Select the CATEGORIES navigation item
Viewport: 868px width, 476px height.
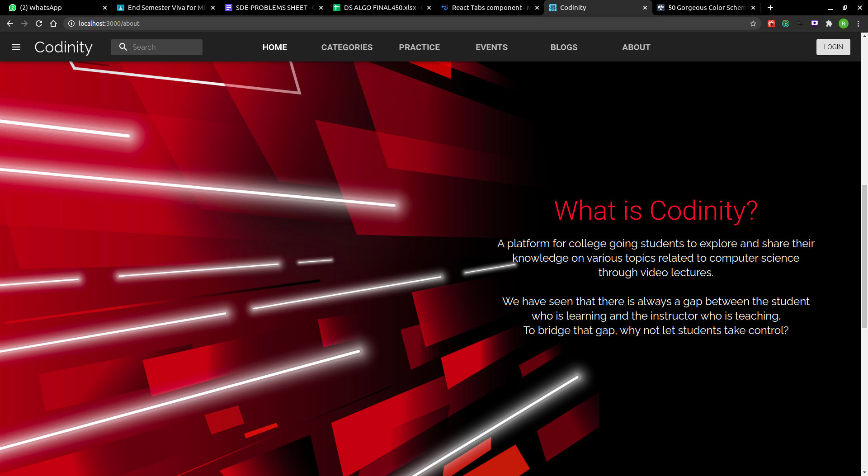[347, 47]
